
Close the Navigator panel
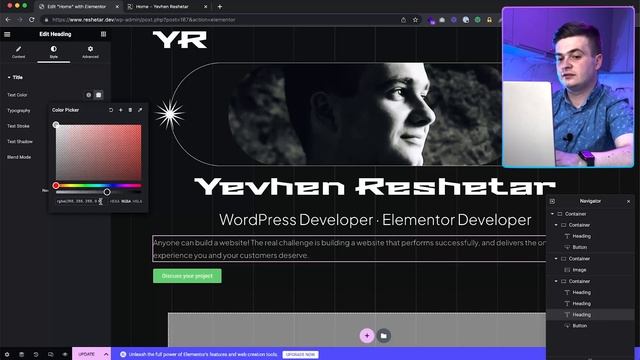click(629, 201)
